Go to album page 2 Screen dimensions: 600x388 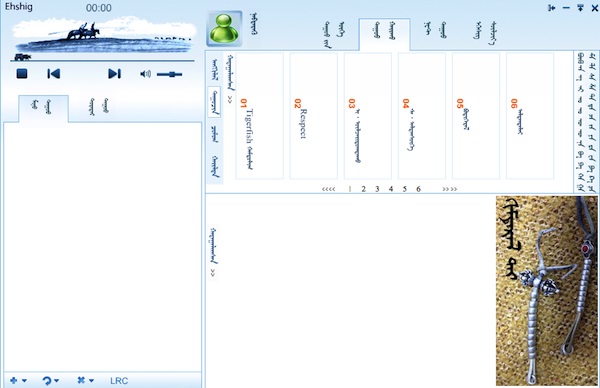tap(364, 189)
